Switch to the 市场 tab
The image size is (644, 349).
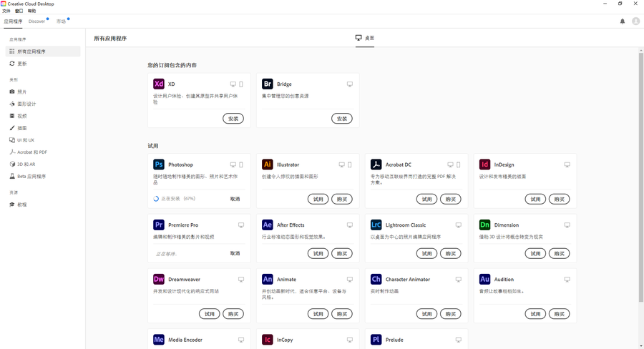(x=61, y=21)
